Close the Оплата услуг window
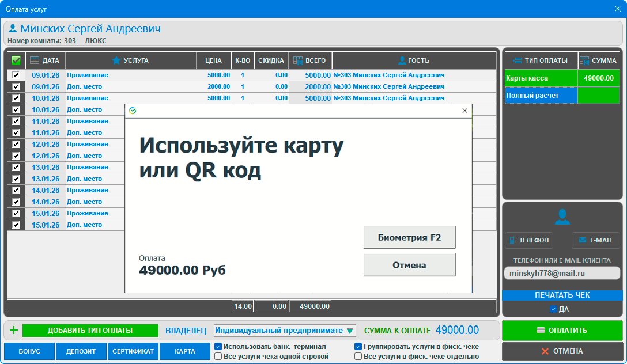 coord(617,9)
